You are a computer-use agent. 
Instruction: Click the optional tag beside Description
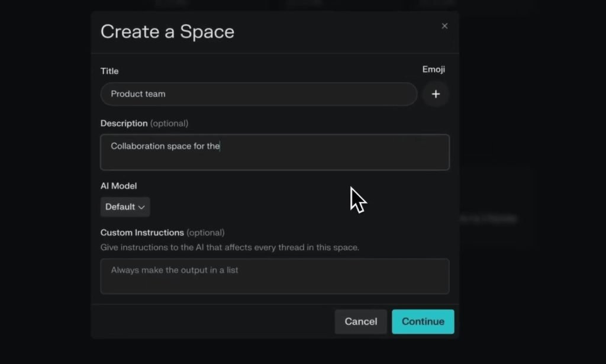(x=169, y=123)
